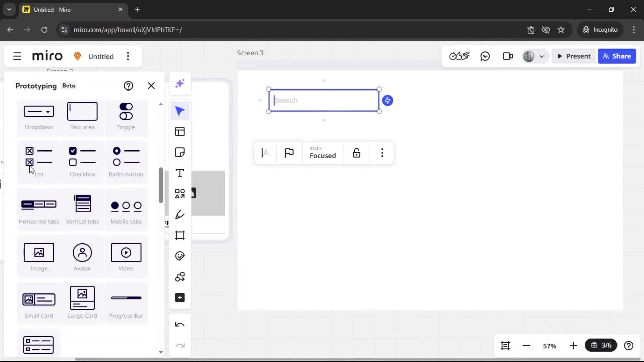Add Small Card component
The width and height of the screenshot is (644, 362).
39,304
